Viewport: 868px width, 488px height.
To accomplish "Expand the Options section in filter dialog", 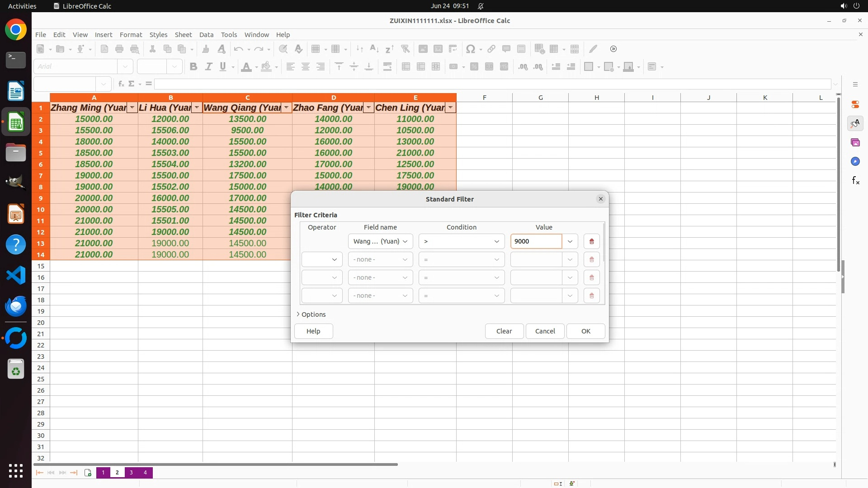I will click(311, 314).
